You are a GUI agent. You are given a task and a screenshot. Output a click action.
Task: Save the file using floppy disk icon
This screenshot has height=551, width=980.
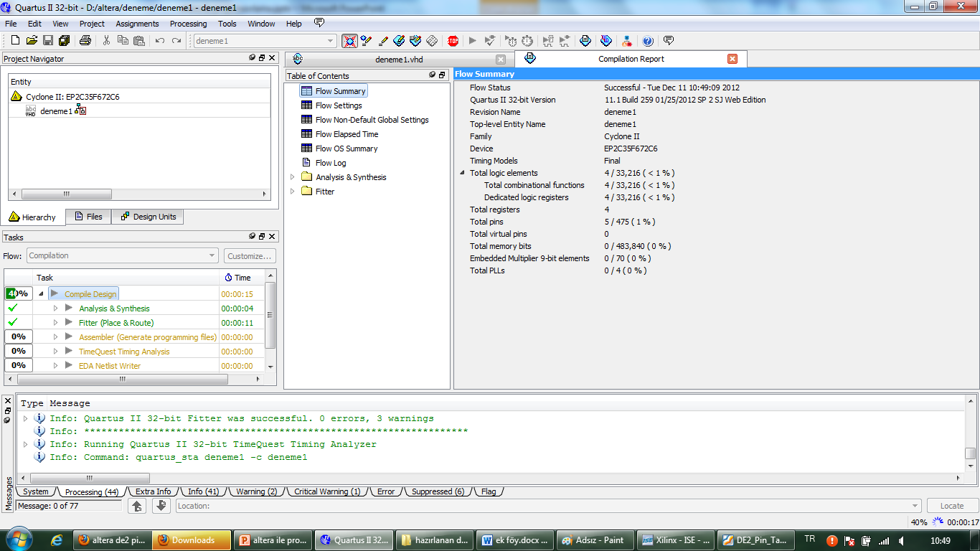[x=48, y=41]
